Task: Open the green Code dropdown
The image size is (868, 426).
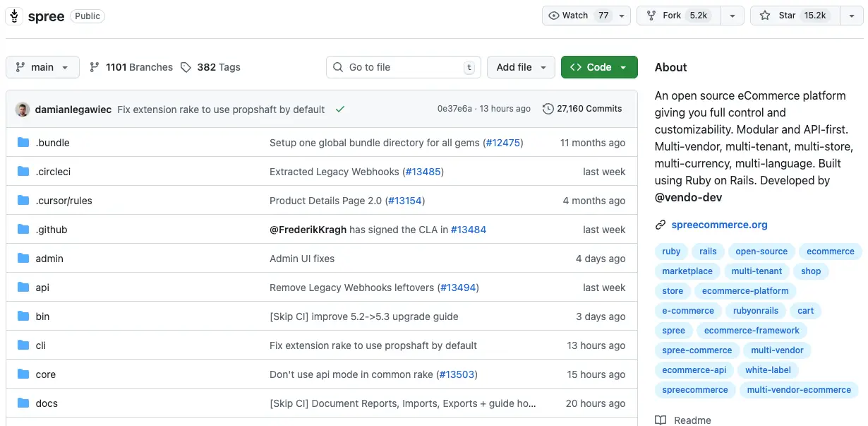Action: (x=598, y=67)
